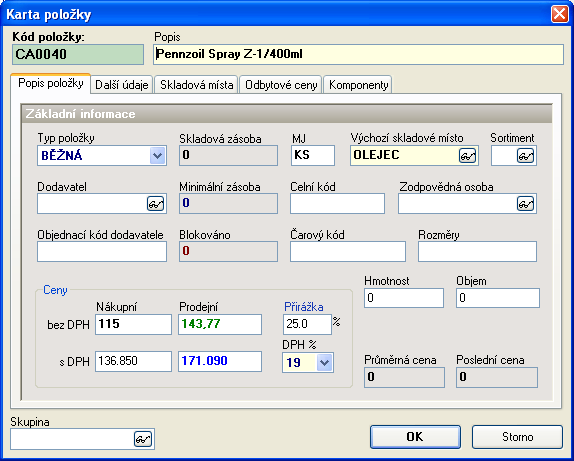Screen dimensions: 574x461
Task: Select the Minimální zásoba field
Action: pyautogui.click(x=228, y=204)
